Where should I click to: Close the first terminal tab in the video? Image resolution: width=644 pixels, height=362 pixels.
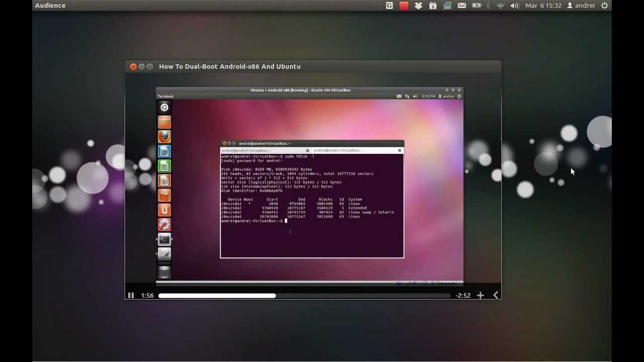[x=307, y=150]
